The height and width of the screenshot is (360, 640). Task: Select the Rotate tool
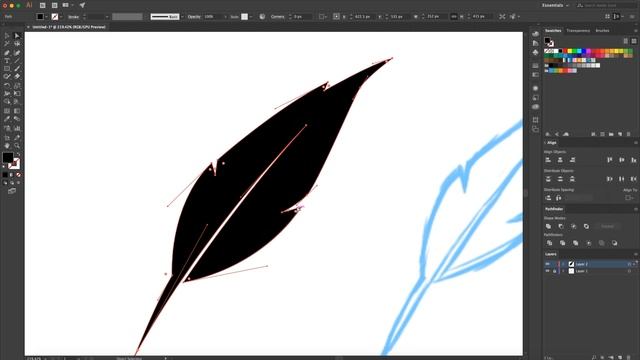7,86
